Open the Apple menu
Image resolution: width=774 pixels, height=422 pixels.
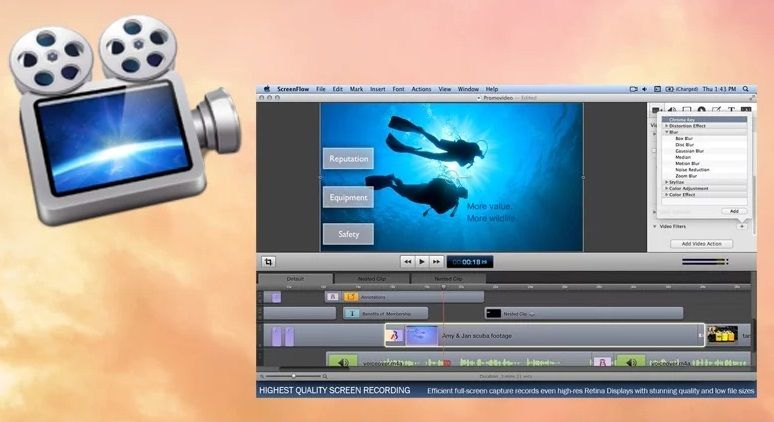[x=267, y=89]
